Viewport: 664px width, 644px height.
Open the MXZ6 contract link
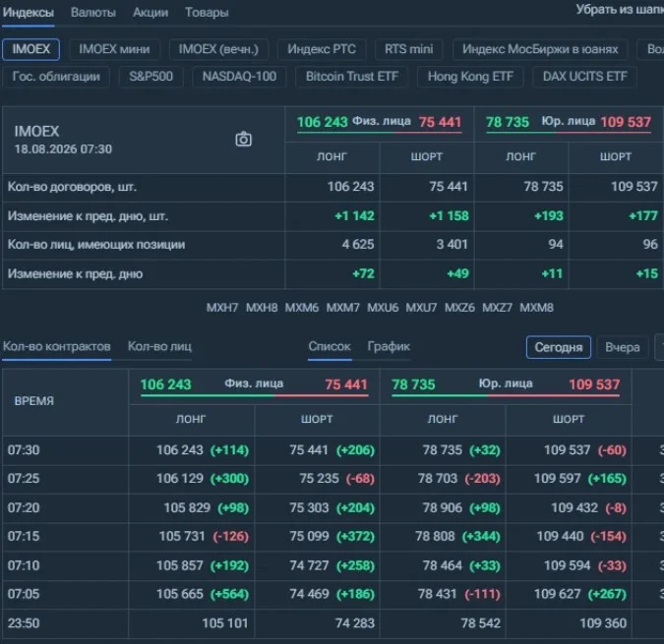point(459,308)
